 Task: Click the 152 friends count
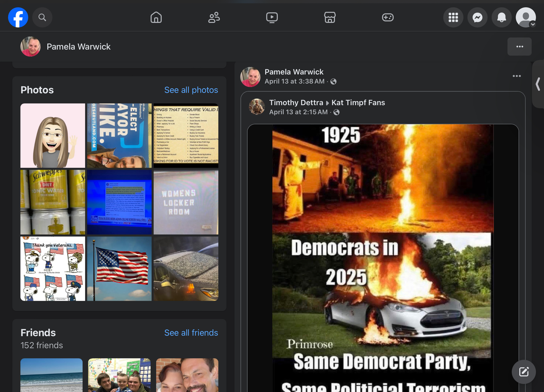tap(42, 345)
